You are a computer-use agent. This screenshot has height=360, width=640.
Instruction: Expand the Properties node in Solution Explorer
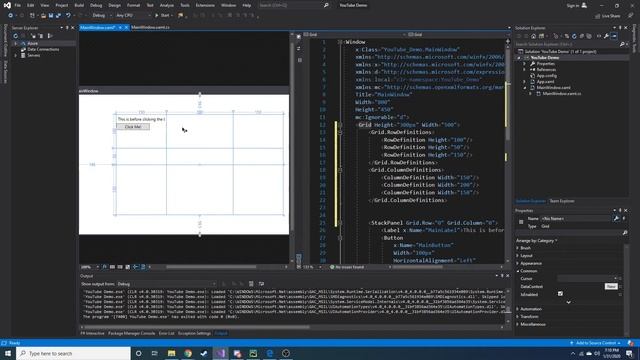pyautogui.click(x=525, y=64)
